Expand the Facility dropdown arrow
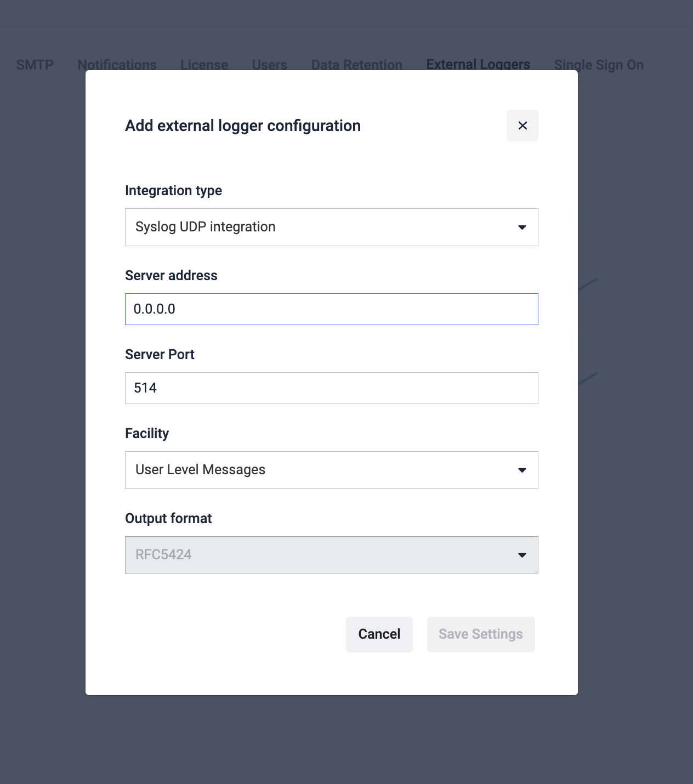 click(x=522, y=470)
